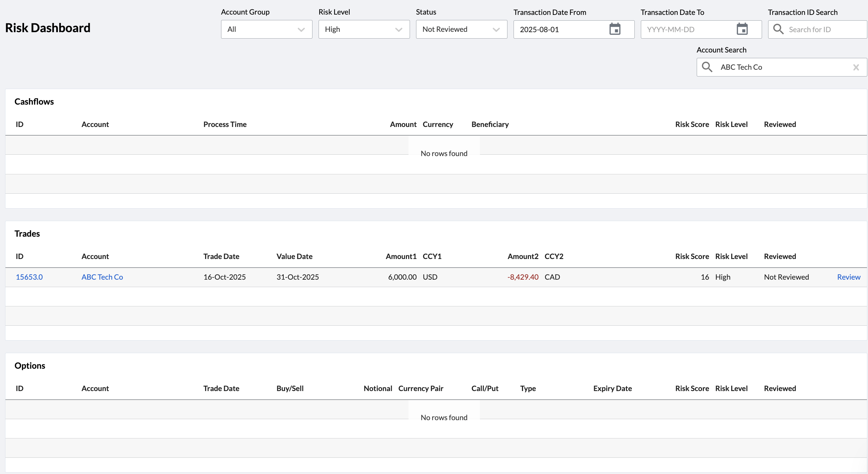Open trade ID 15653.0 link
Screen dimensions: 868x474
point(29,277)
